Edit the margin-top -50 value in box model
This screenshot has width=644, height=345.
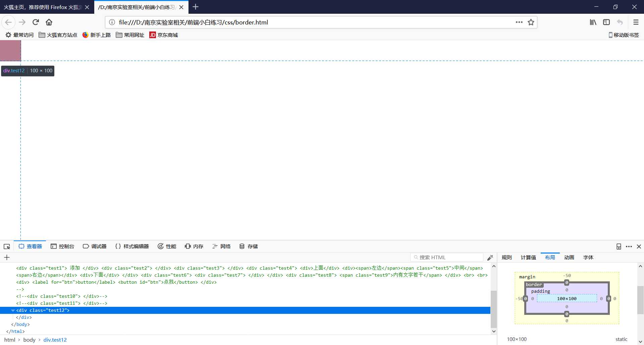pos(567,276)
